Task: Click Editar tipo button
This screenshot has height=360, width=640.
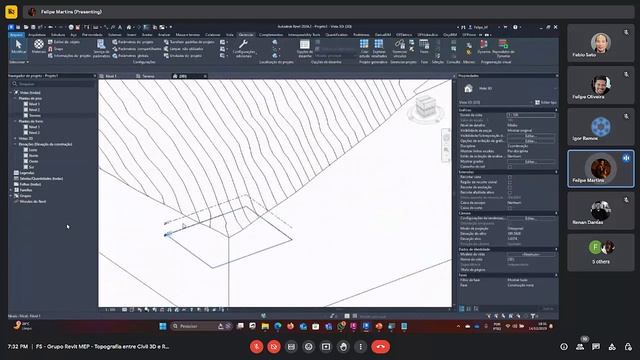Action: click(546, 102)
